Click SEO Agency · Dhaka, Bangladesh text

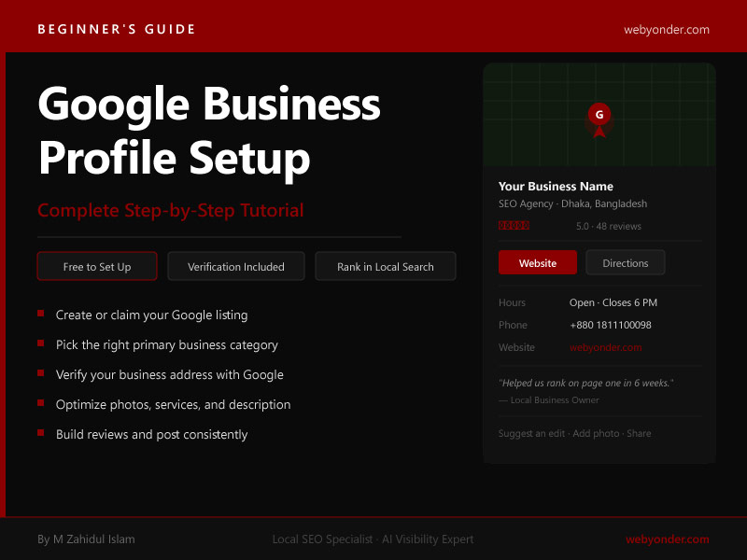tap(572, 203)
